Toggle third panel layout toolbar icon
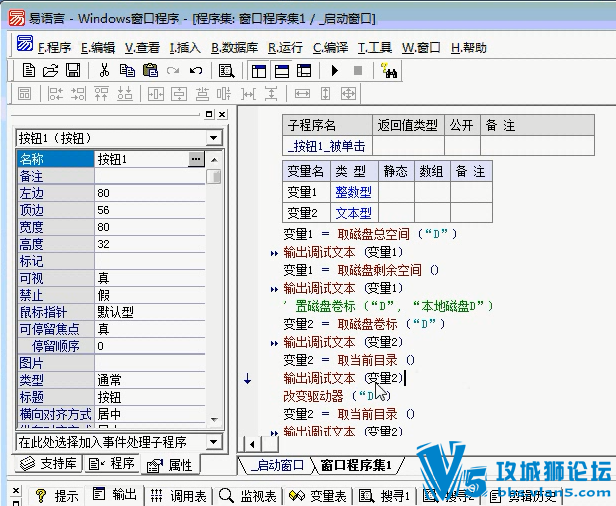This screenshot has height=506, width=616. coord(304,71)
